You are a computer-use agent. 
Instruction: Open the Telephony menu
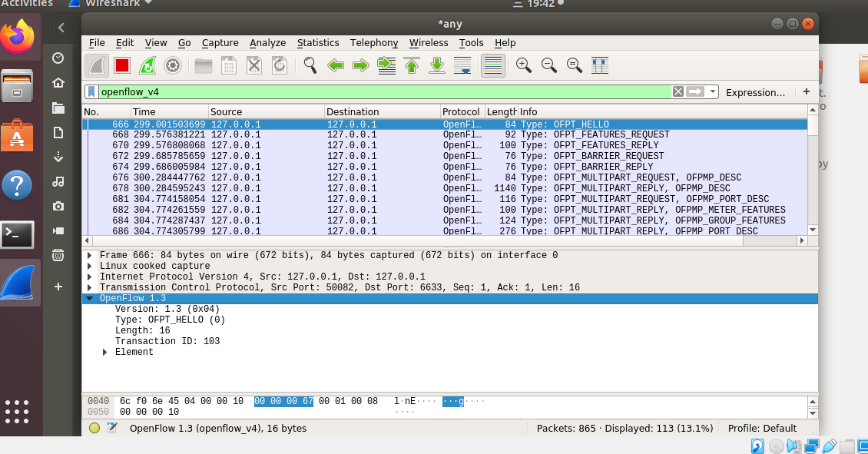coord(373,42)
